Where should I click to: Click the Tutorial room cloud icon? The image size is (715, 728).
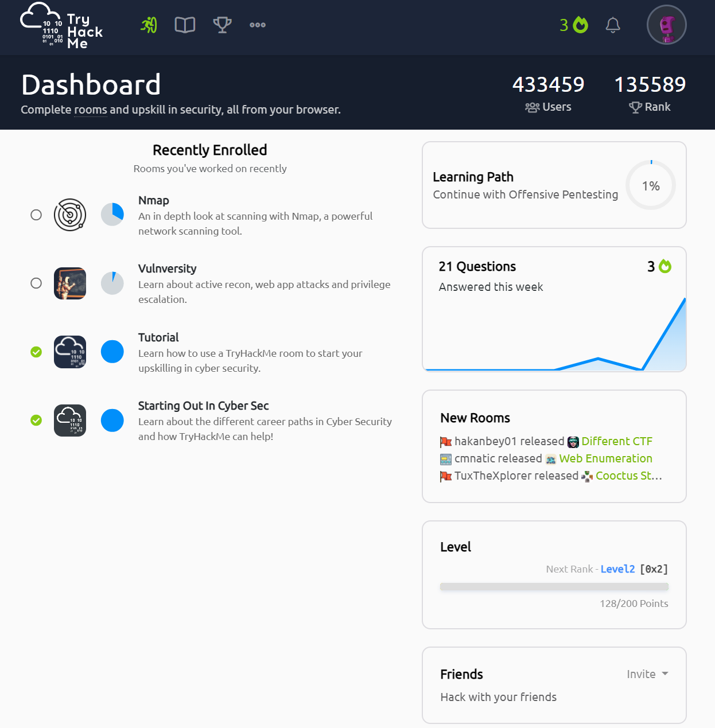point(70,352)
